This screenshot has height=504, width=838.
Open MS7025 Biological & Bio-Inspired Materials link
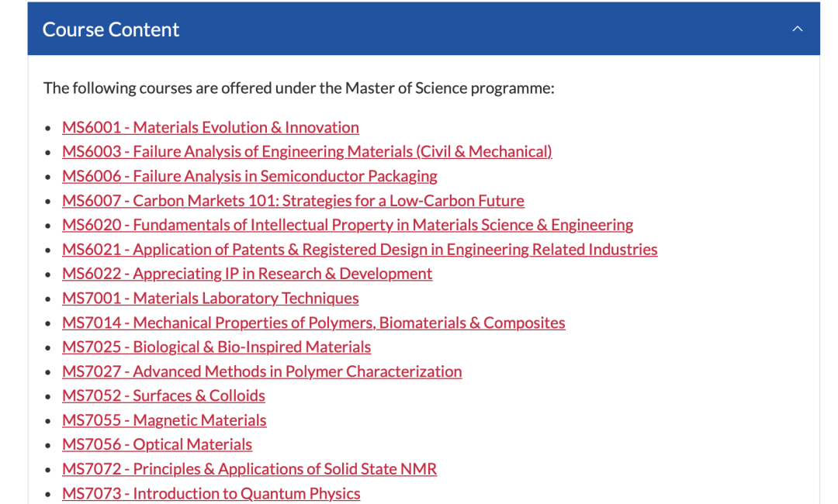tap(216, 347)
